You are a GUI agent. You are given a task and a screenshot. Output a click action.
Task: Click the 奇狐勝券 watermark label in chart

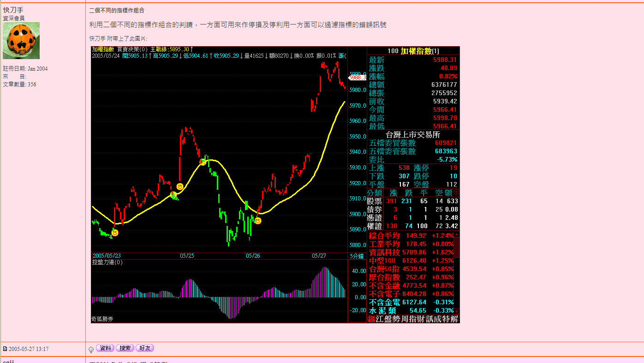click(x=102, y=319)
